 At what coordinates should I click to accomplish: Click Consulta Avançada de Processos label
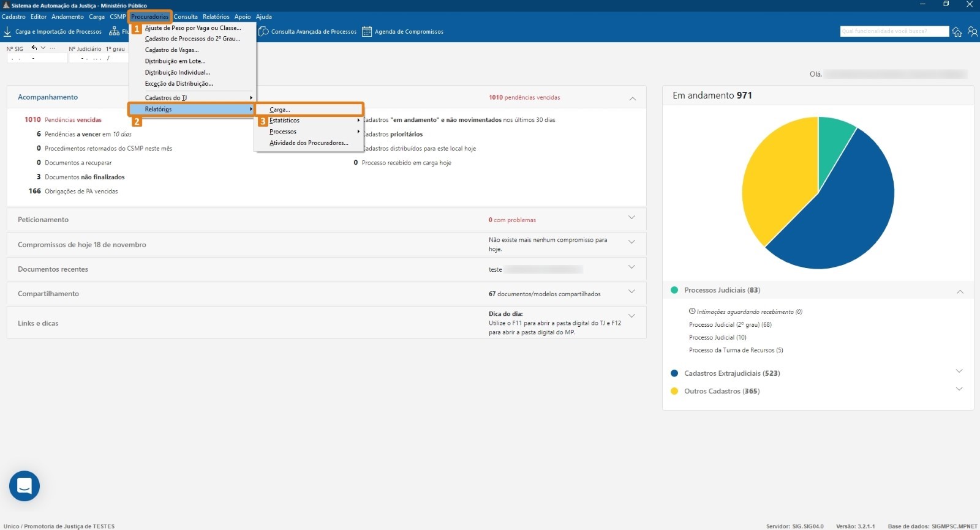[x=314, y=31]
